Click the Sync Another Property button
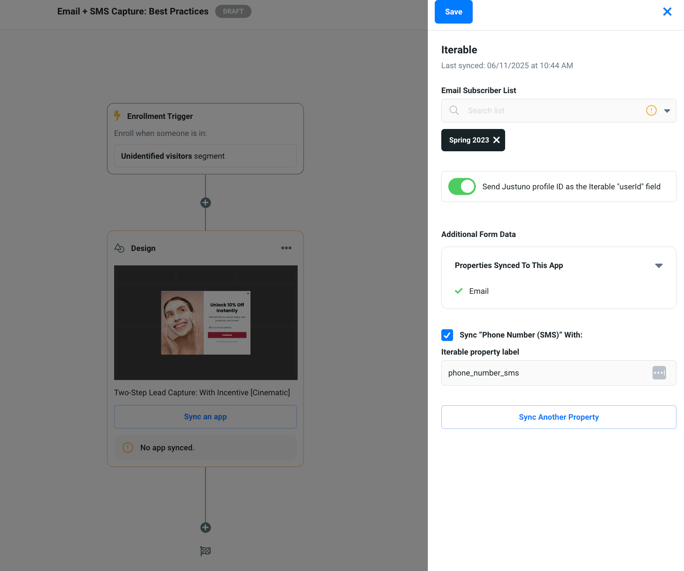Image resolution: width=684 pixels, height=571 pixels. (x=558, y=417)
